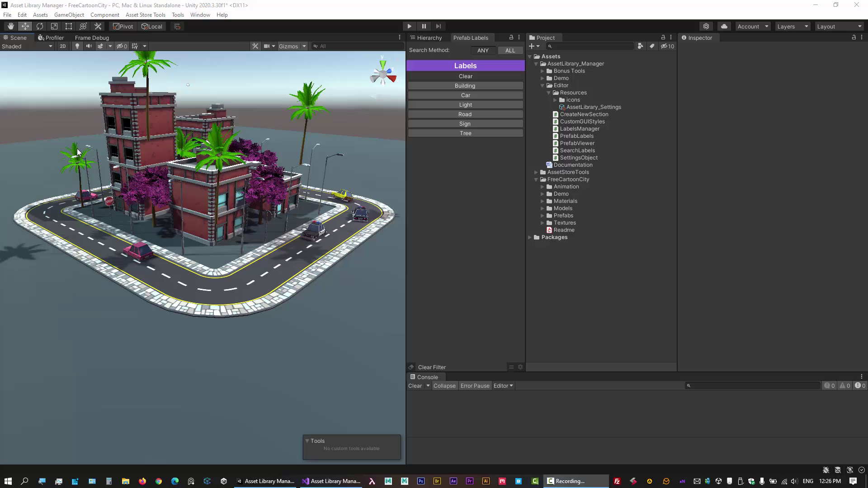Collapse the FreeCartoonCity folder
868x488 pixels.
[x=536, y=179]
